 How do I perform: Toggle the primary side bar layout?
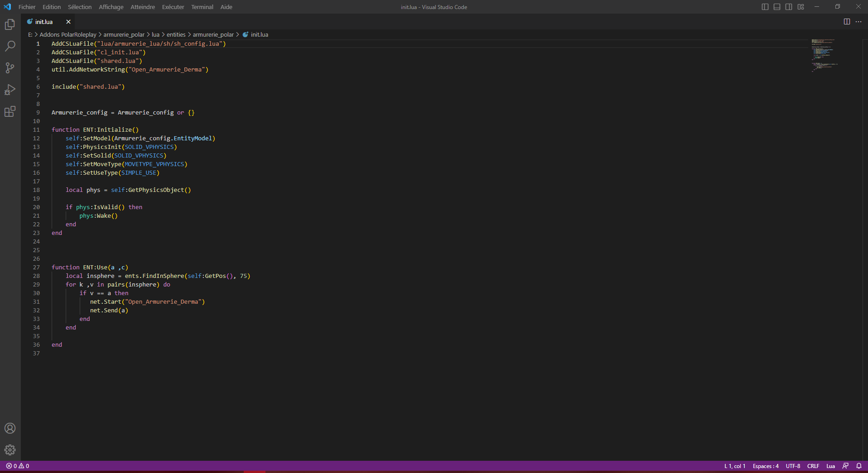765,7
